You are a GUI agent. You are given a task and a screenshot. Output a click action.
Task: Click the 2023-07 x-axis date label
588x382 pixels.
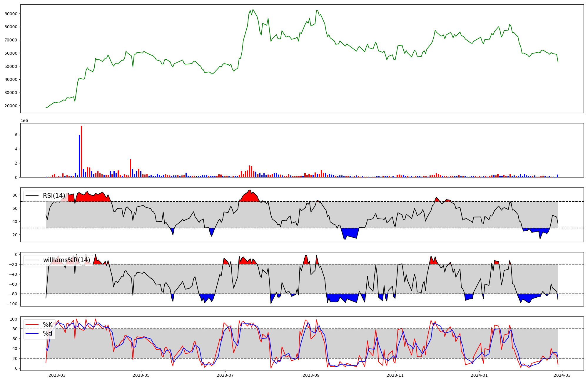pyautogui.click(x=225, y=375)
